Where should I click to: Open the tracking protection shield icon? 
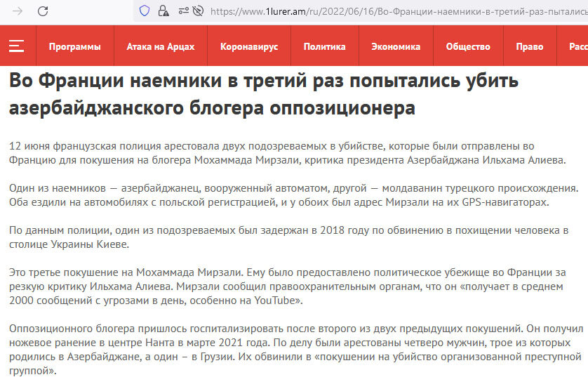pyautogui.click(x=145, y=11)
